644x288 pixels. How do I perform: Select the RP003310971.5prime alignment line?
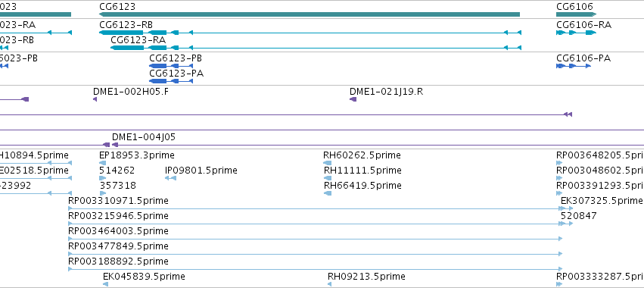(320, 208)
